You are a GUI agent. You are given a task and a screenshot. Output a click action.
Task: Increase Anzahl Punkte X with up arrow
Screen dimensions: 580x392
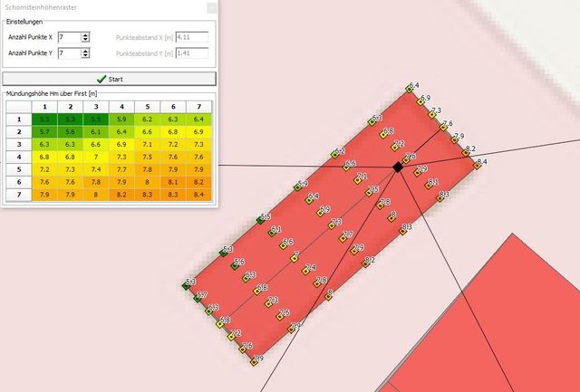85,34
